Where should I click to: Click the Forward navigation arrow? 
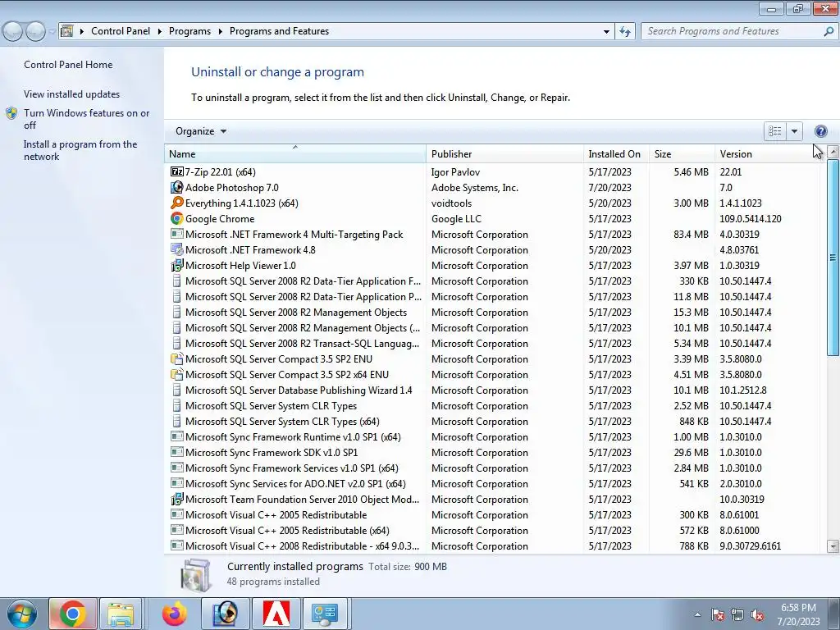[35, 31]
